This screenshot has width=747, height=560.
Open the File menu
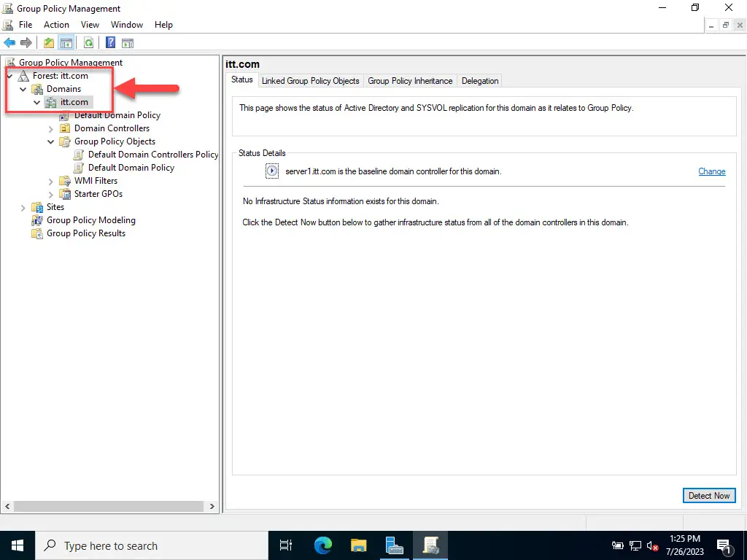click(26, 25)
